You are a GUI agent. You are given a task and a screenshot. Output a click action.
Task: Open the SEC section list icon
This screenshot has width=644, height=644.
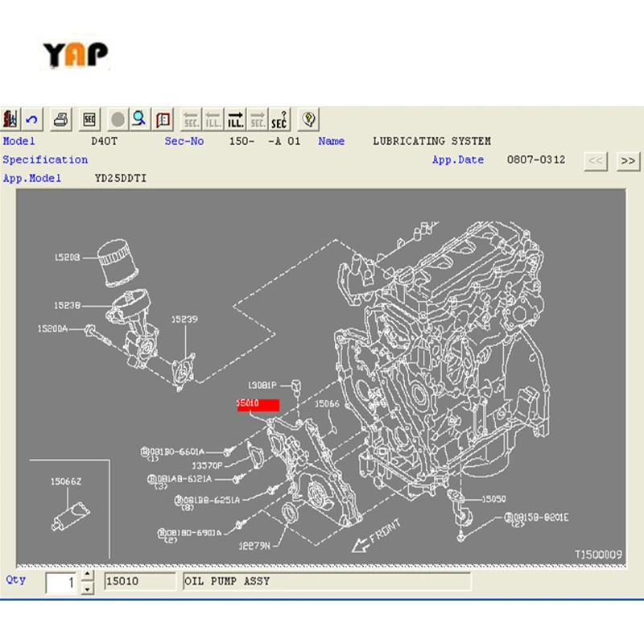click(89, 119)
